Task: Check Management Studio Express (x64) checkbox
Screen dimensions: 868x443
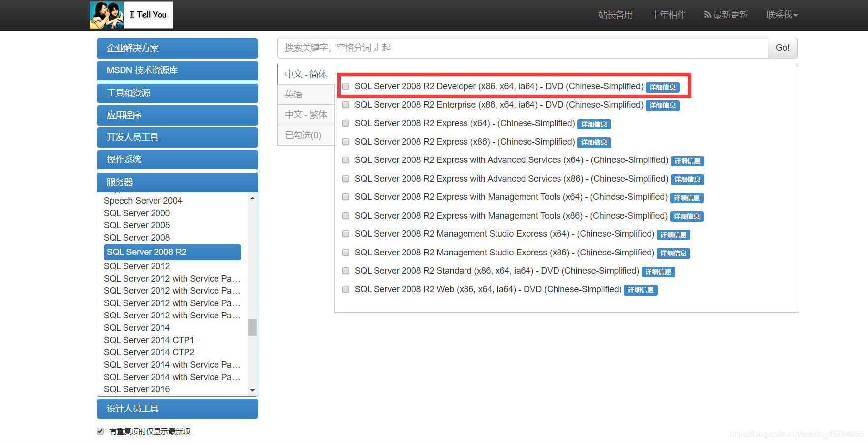Action: [346, 234]
